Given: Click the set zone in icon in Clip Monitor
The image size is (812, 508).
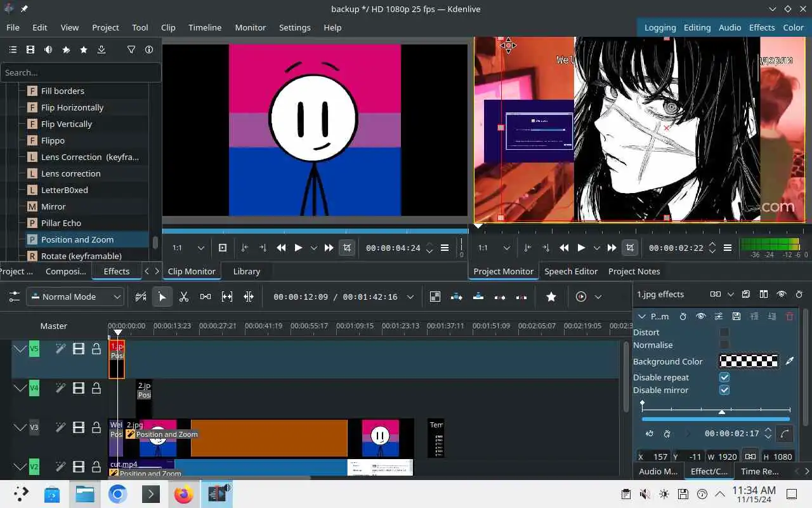Looking at the screenshot, I should tap(245, 248).
